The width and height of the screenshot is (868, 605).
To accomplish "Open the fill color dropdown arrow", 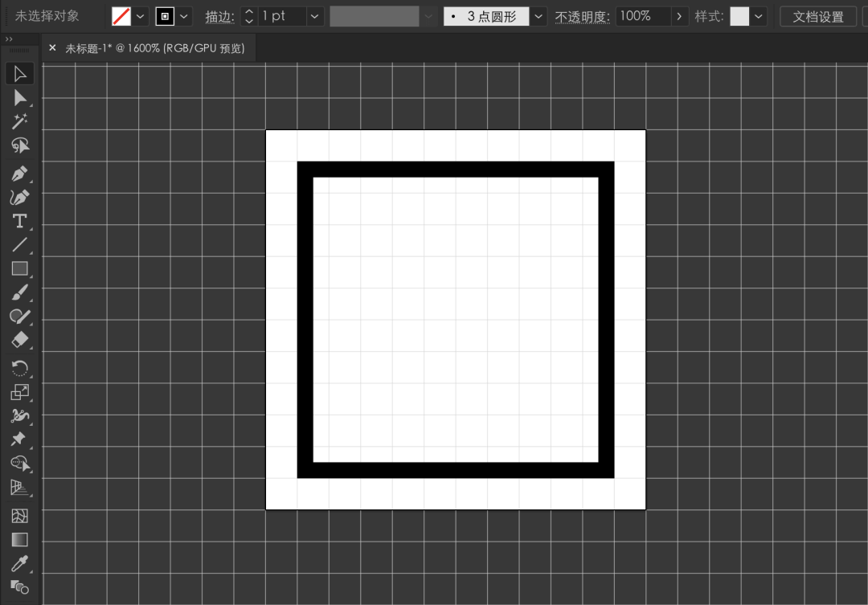I will [x=140, y=17].
